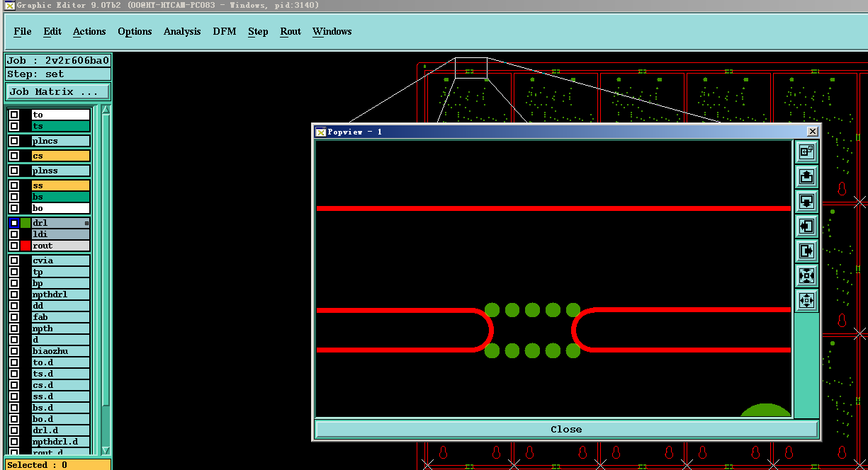This screenshot has width=868, height=470.
Task: Click the Graphic Editor title bar icon
Action: (9, 5)
